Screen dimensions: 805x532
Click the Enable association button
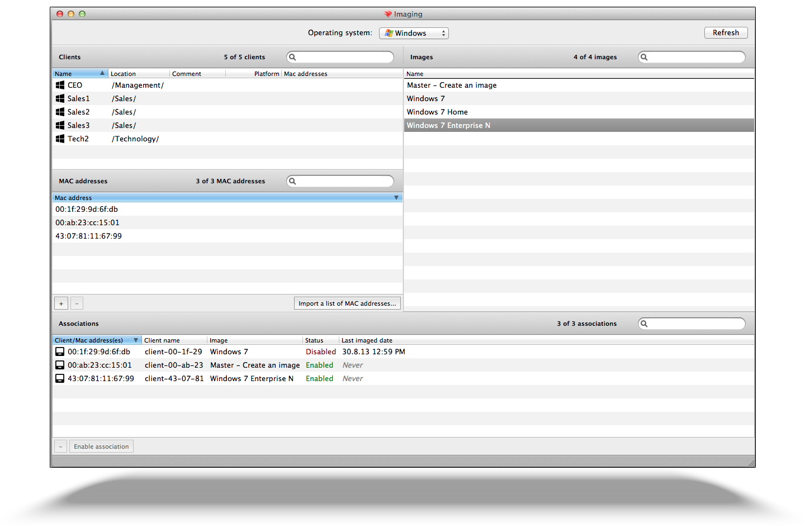point(101,446)
